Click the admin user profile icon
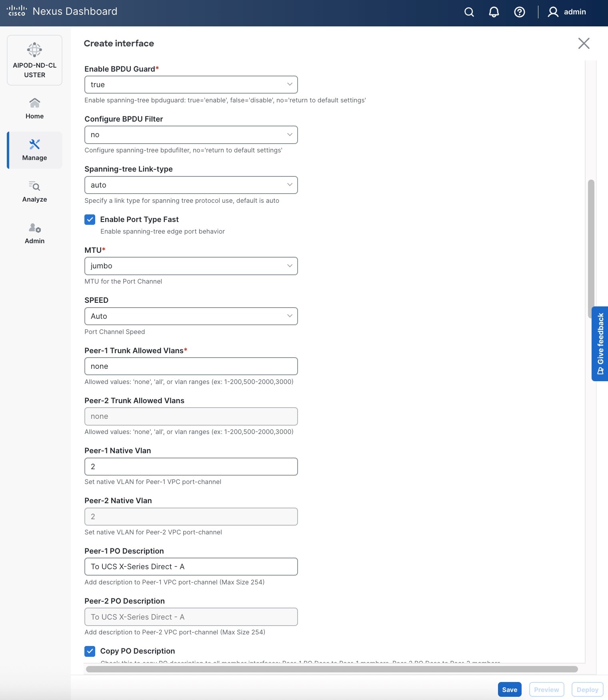This screenshot has height=700, width=608. (x=553, y=12)
